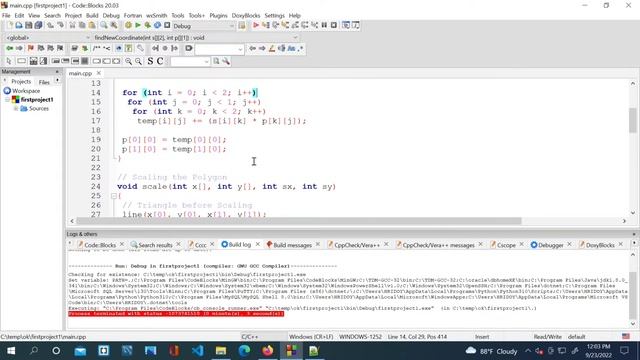Click the Windows Start button
The image size is (640, 360).
click(11, 351)
